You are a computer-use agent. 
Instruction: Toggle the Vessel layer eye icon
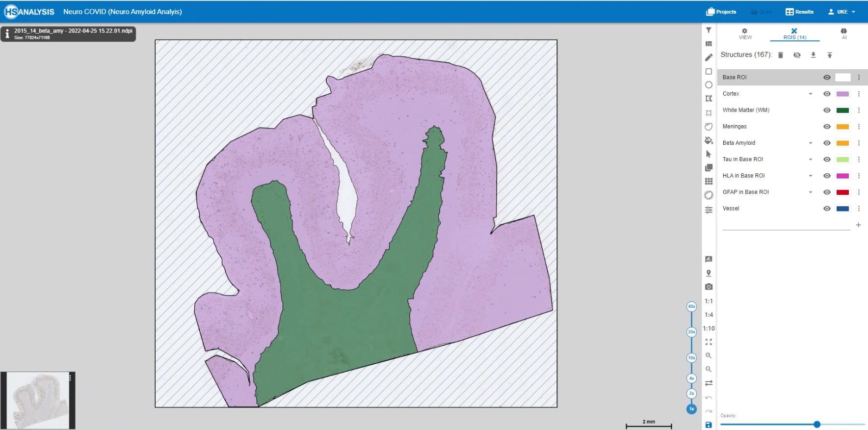tap(827, 209)
